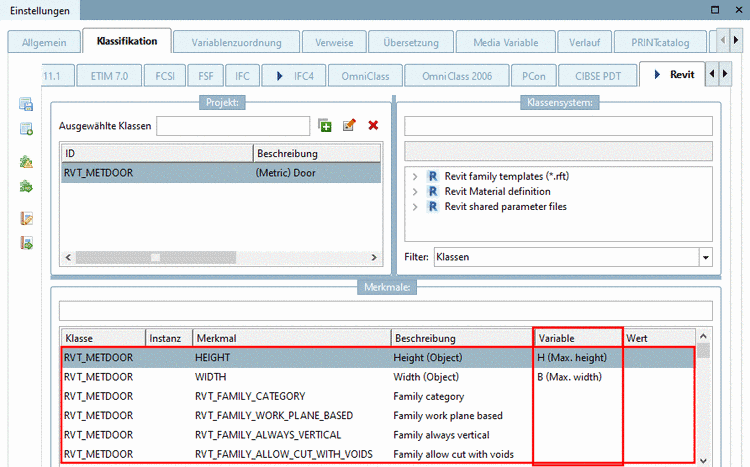This screenshot has height=467, width=750.
Task: Select the OmniClass tab
Action: (365, 76)
